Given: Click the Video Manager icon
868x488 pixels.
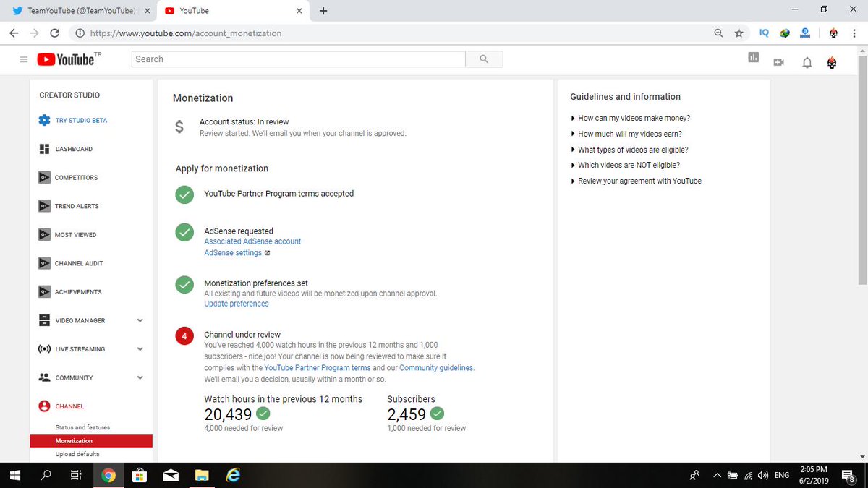Looking at the screenshot, I should [x=44, y=320].
